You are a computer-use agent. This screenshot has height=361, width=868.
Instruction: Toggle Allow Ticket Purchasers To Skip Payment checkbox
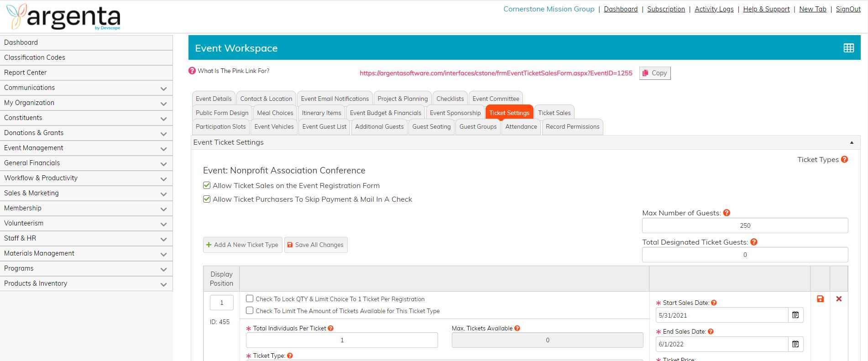tap(207, 199)
